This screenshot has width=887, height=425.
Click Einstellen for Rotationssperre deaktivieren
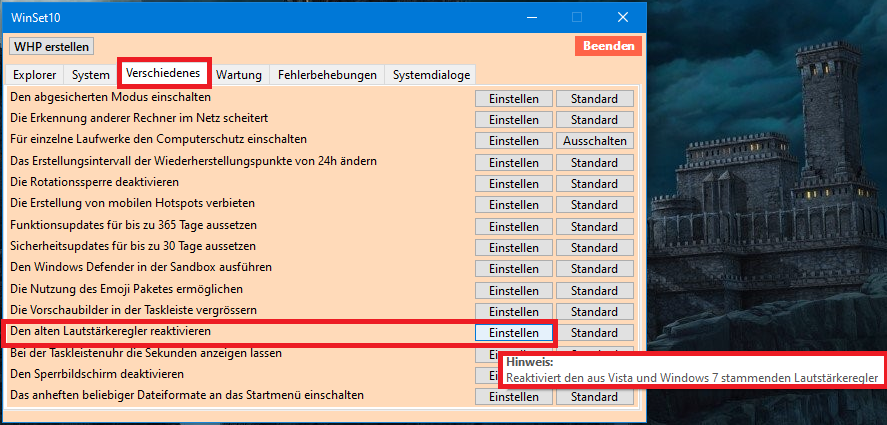[514, 183]
